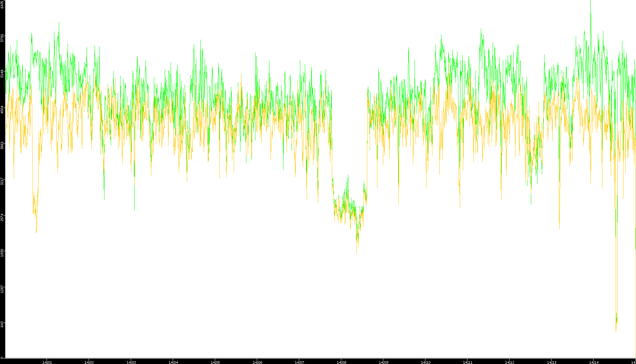Click the 2574 vertical axis label
The width and height of the screenshot is (636, 364).
point(2,217)
